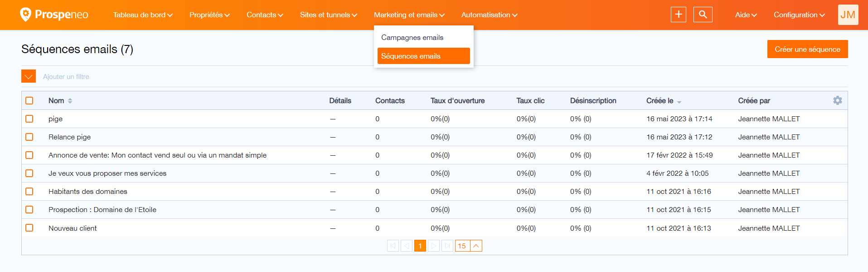The image size is (868, 272).
Task: Check the box for Relance pige
Action: tap(29, 137)
